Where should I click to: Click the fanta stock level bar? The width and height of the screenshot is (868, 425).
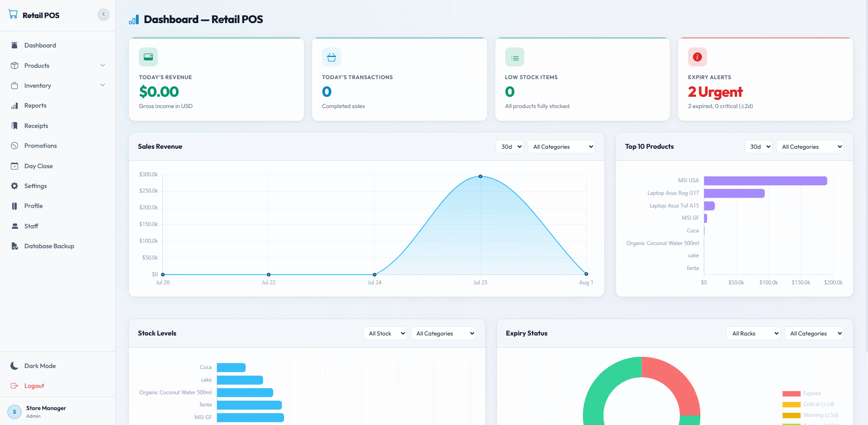tap(249, 405)
